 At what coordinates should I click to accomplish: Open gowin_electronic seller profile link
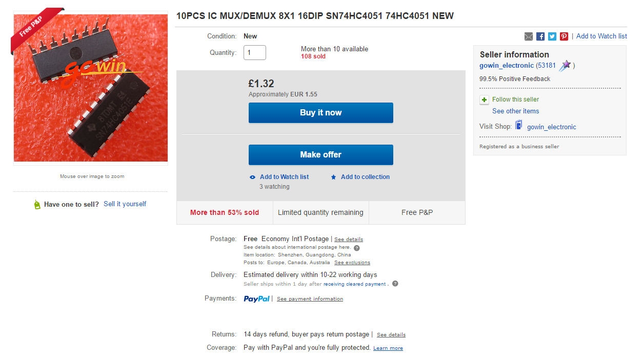[x=507, y=66]
